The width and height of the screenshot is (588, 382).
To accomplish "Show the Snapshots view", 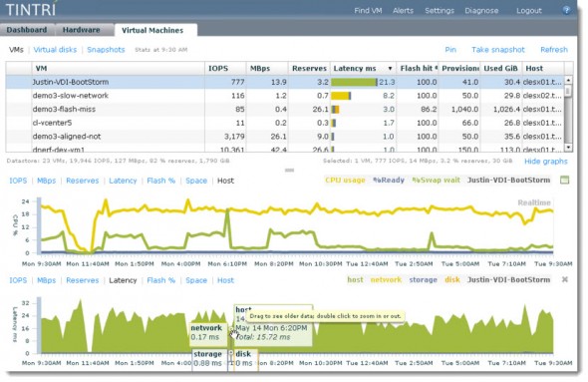I will [106, 50].
